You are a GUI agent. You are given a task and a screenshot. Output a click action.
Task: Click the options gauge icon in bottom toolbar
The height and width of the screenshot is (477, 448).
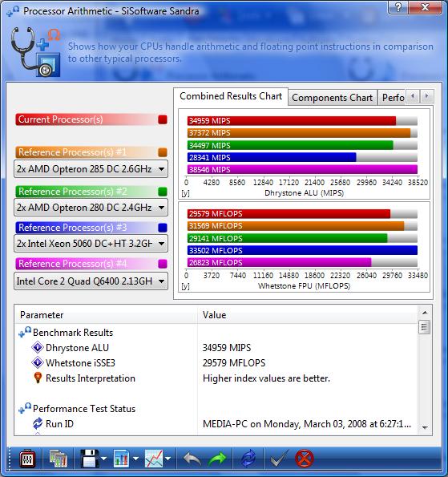click(x=27, y=459)
